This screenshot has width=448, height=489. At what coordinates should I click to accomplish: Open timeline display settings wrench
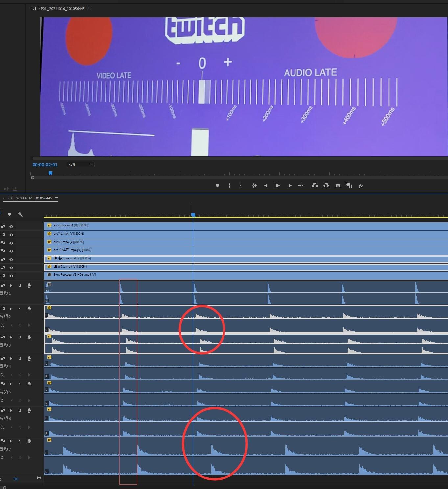click(20, 214)
